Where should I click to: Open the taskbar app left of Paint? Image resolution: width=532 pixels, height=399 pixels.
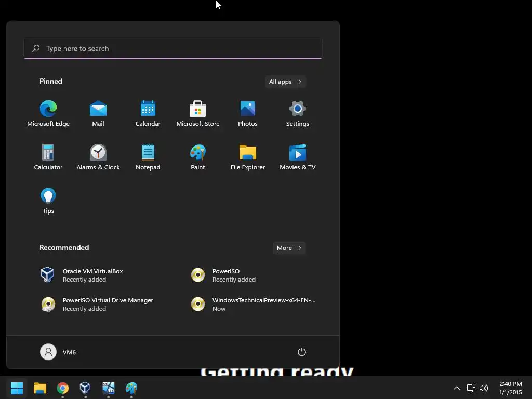click(108, 388)
